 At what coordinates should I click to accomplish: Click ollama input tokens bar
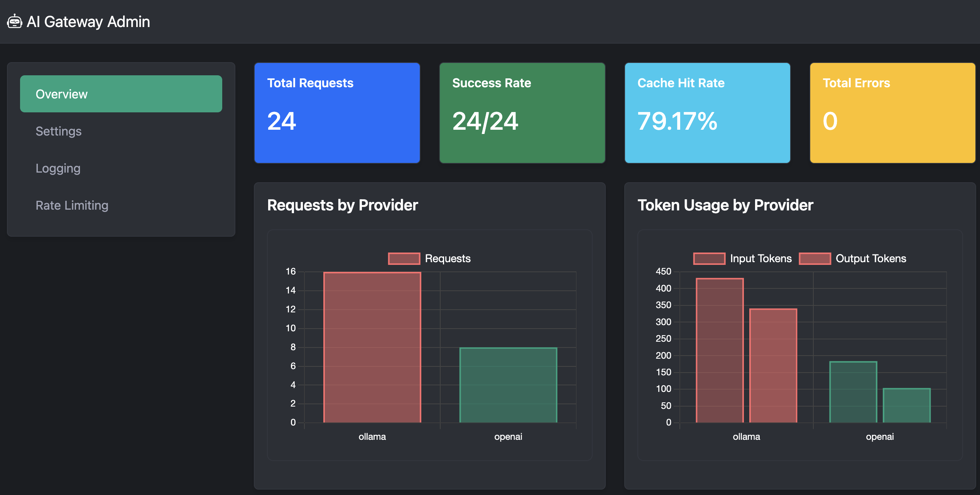tap(720, 350)
